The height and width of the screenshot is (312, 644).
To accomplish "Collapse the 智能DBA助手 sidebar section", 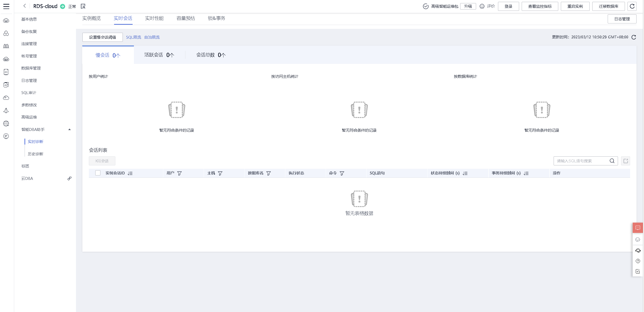I will pos(69,130).
